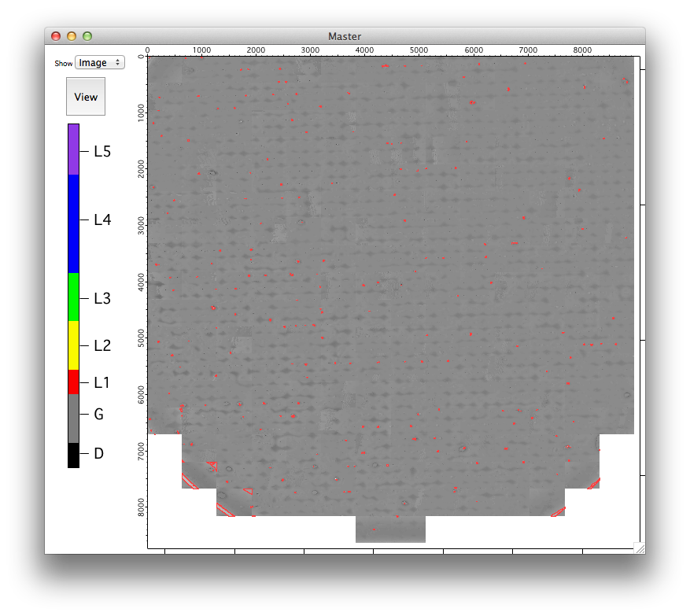690x616 pixels.
Task: Click the D legend label
Action: [98, 453]
